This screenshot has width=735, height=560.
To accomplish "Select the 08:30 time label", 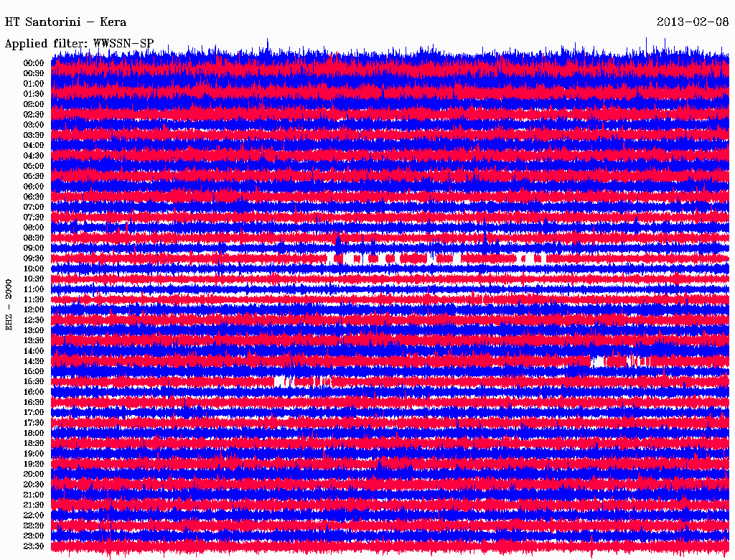I will tap(34, 238).
